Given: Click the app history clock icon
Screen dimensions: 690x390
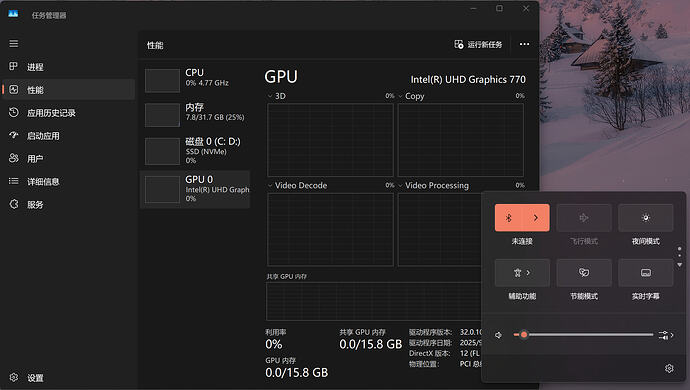Looking at the screenshot, I should tap(14, 112).
